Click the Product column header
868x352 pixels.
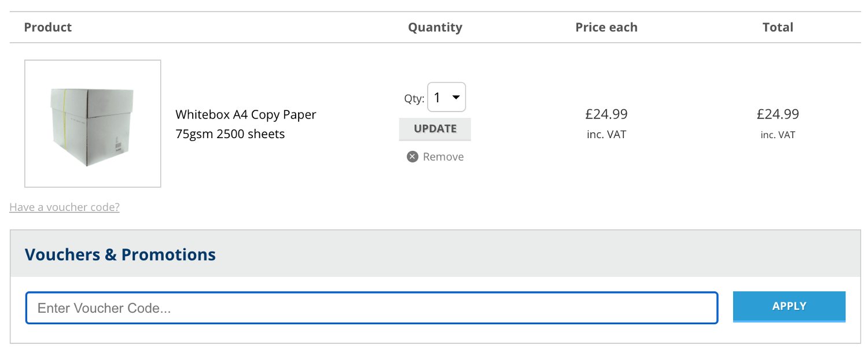47,27
